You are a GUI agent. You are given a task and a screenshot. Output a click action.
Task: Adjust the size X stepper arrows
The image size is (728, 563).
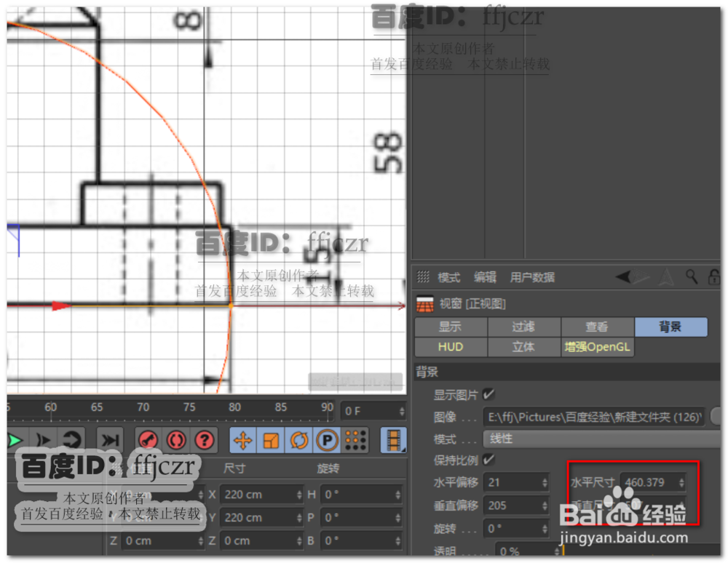299,495
